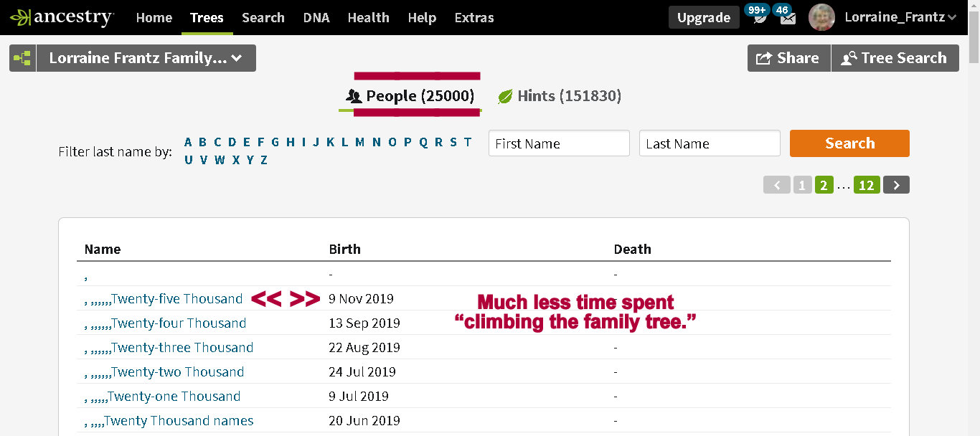
Task: Switch to the Hints (151830) tab
Action: click(x=560, y=96)
